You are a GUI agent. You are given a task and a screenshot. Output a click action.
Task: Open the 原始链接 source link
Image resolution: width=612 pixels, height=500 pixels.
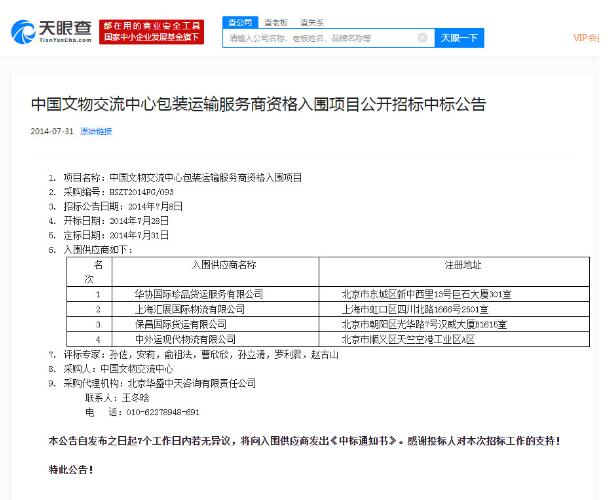tap(96, 131)
